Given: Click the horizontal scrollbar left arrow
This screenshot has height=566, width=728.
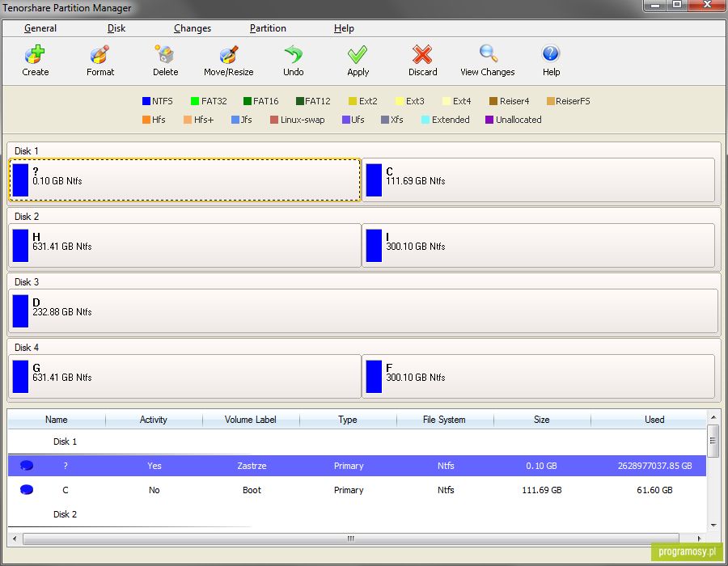Looking at the screenshot, I should coord(15,539).
